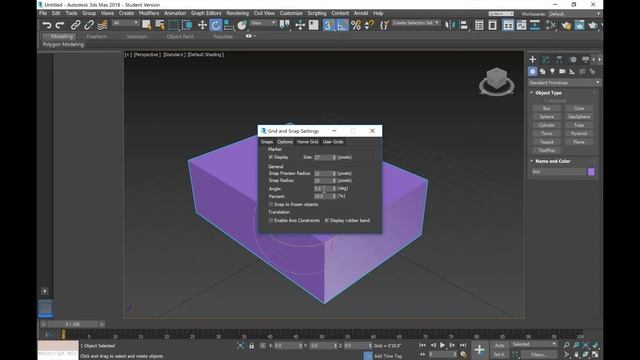Click the Sphere primitive button
The width and height of the screenshot is (640, 360).
click(x=547, y=117)
